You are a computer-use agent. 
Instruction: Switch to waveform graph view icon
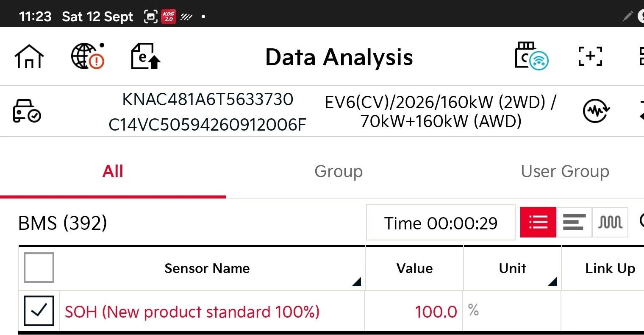pos(610,222)
